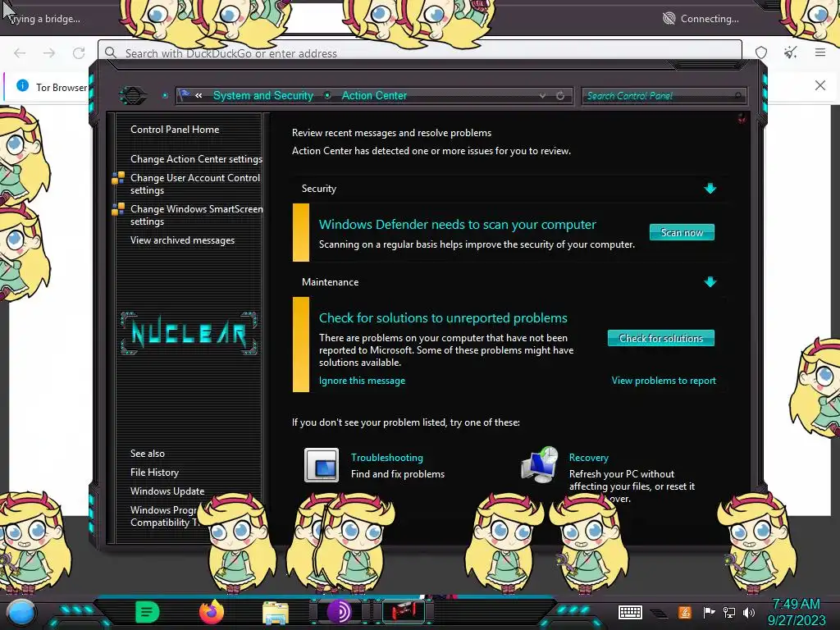Close the Tor Browser notification bar
Screen dimensions: 840x630
pyautogui.click(x=819, y=85)
